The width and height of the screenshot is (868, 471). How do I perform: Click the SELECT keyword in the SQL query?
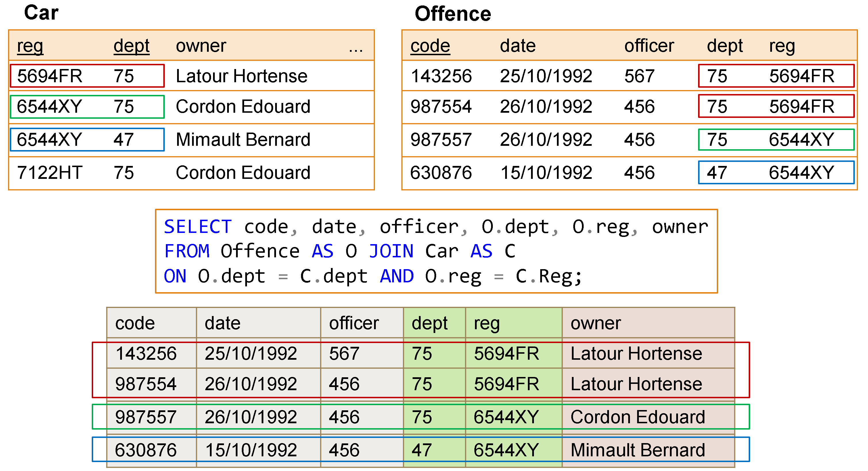(x=198, y=227)
